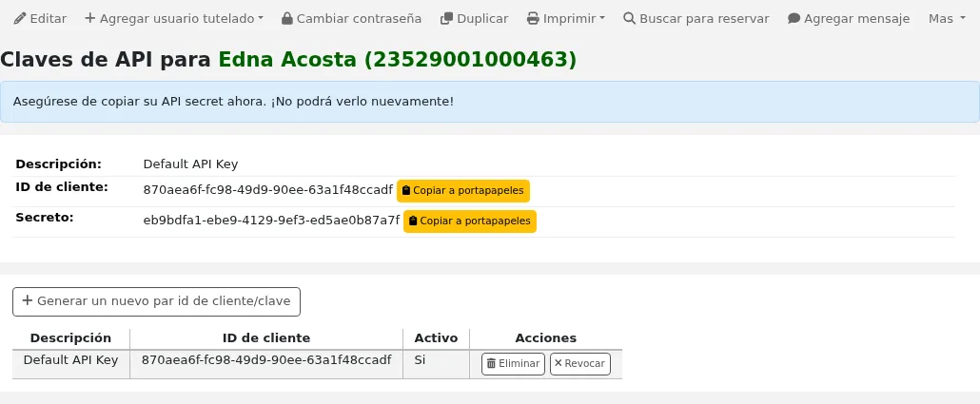980x404 pixels.
Task: Click plus icon in Generar un nuevo par button
Action: (x=27, y=300)
